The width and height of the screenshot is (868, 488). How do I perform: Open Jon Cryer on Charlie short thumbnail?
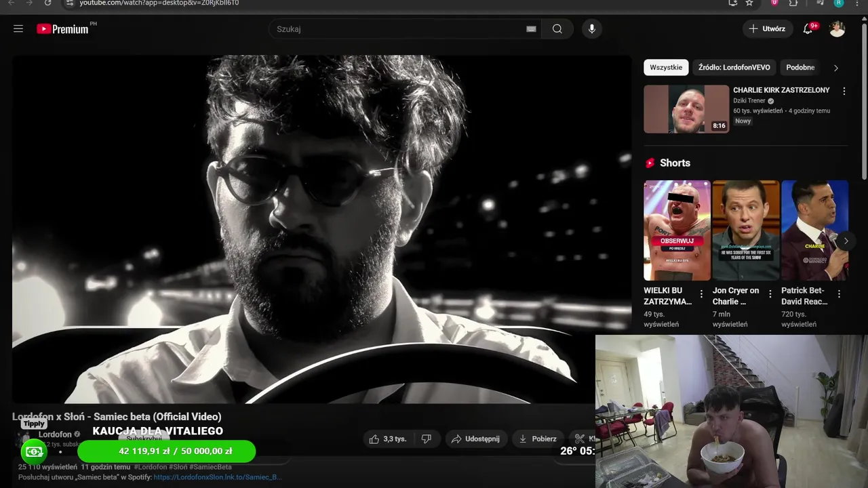coord(746,230)
